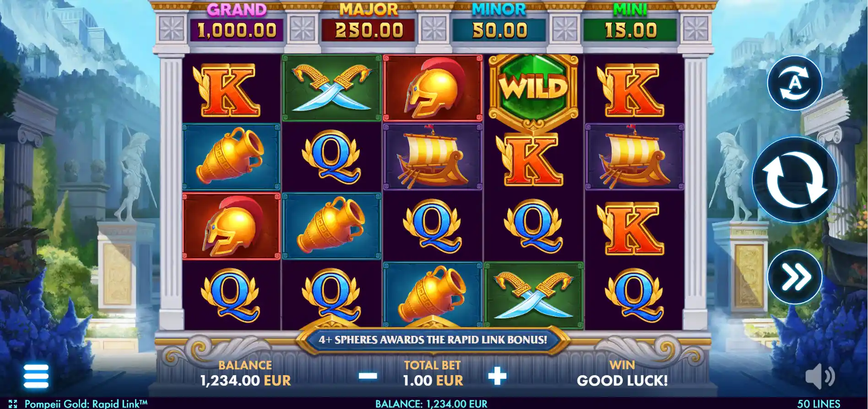Select crossed swords symbol in top row
The width and height of the screenshot is (868, 409).
[332, 88]
